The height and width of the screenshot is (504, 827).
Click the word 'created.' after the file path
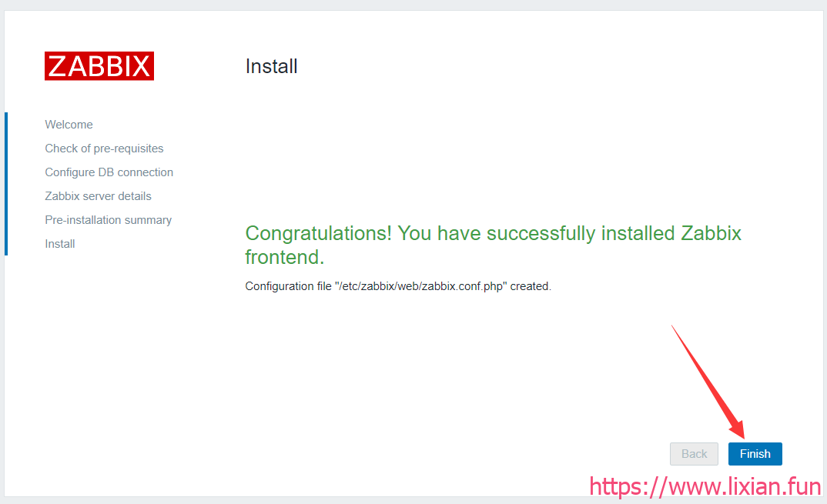pyautogui.click(x=531, y=286)
